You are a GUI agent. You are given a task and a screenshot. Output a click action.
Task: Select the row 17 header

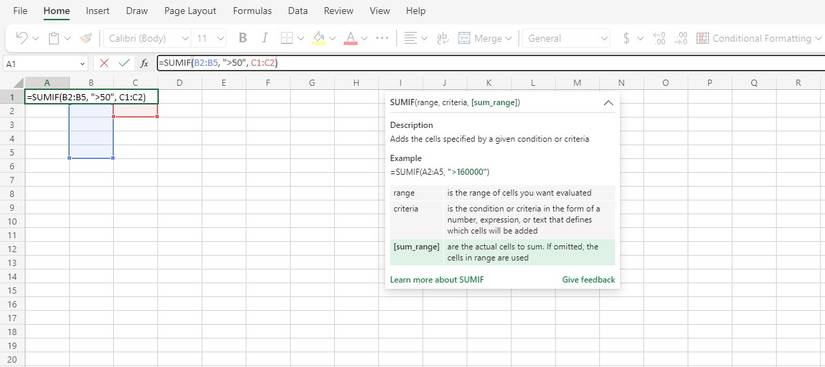13,318
